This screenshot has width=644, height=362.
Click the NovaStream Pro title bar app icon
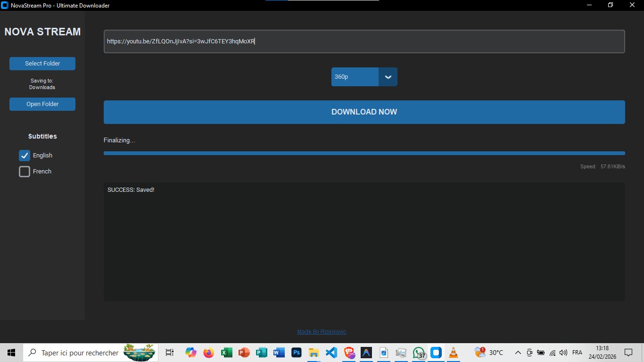click(5, 5)
